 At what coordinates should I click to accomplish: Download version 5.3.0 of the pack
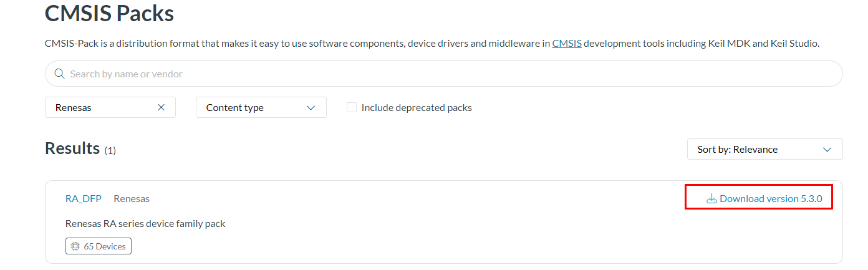[771, 199]
